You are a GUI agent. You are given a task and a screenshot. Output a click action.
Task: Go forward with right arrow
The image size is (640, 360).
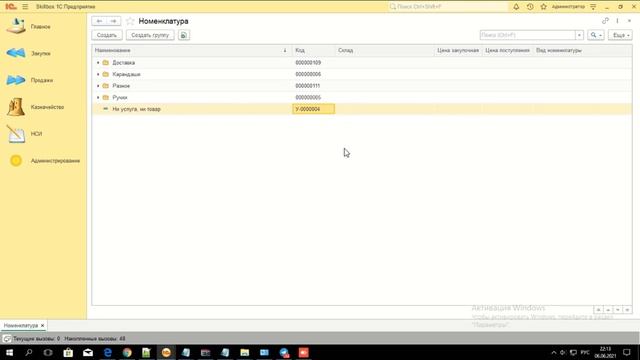pos(113,21)
